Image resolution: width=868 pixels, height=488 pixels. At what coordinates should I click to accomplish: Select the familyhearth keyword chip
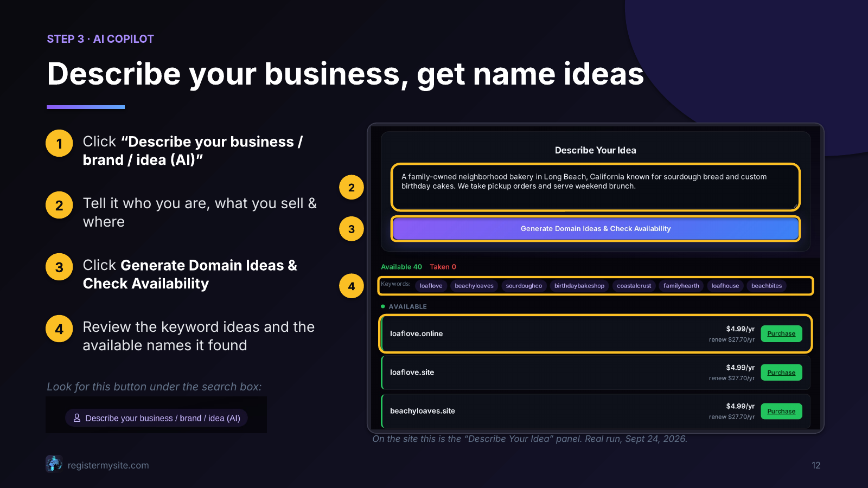click(x=681, y=286)
